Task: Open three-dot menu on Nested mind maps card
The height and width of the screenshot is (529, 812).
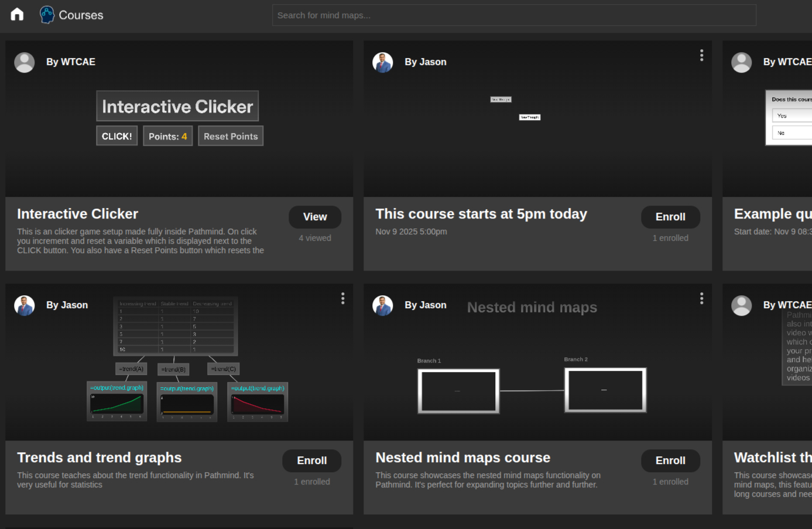Action: click(x=701, y=298)
